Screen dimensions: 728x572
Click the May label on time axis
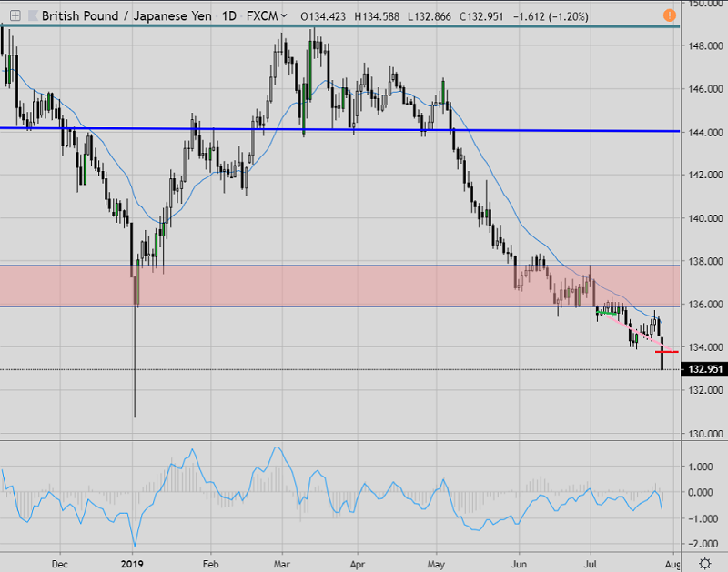436,564
